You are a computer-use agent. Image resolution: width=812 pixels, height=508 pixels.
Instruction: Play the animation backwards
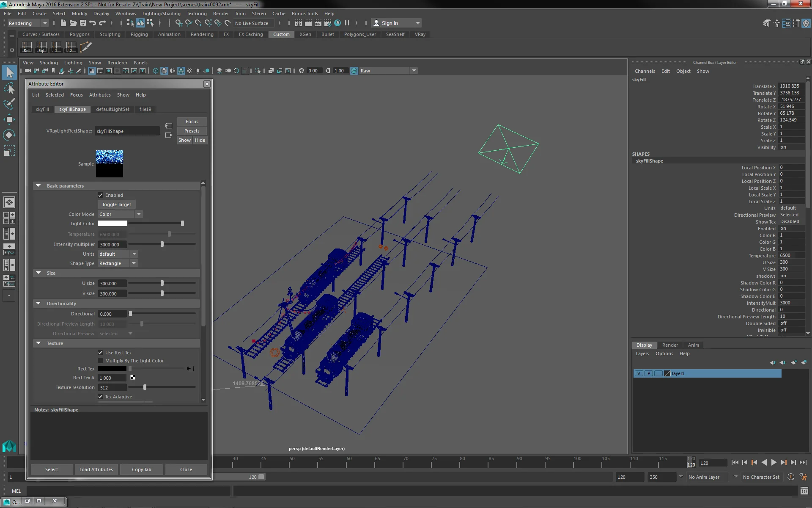764,463
